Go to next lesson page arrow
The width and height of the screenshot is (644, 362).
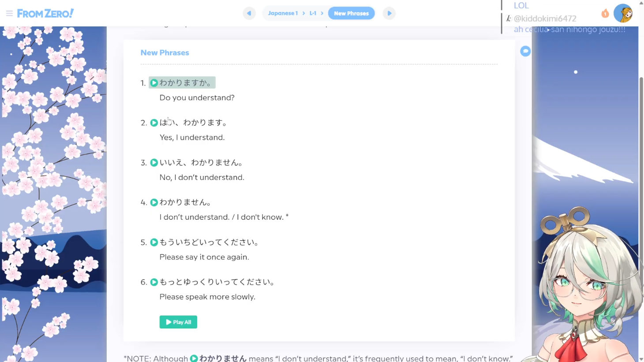click(x=389, y=13)
